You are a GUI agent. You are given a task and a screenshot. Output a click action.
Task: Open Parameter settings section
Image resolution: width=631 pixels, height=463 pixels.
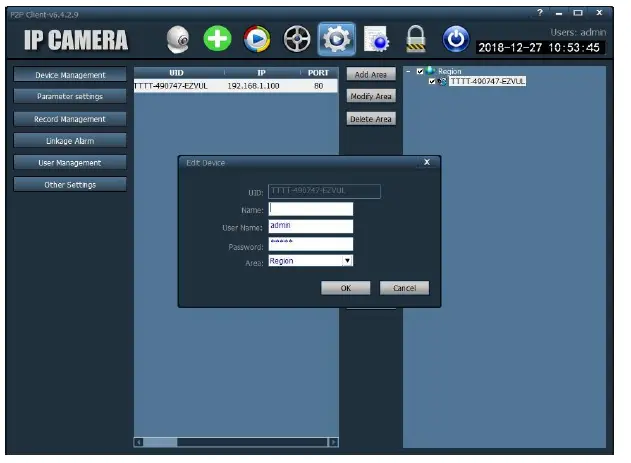click(x=70, y=96)
